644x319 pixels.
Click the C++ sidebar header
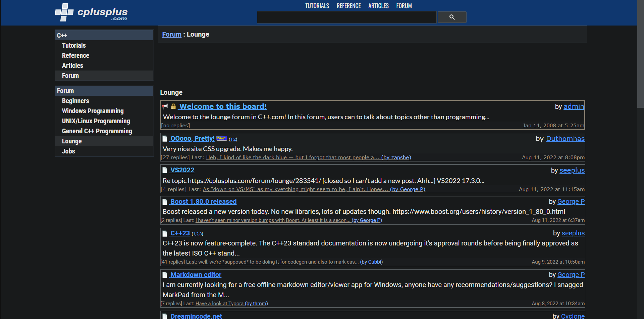click(104, 35)
